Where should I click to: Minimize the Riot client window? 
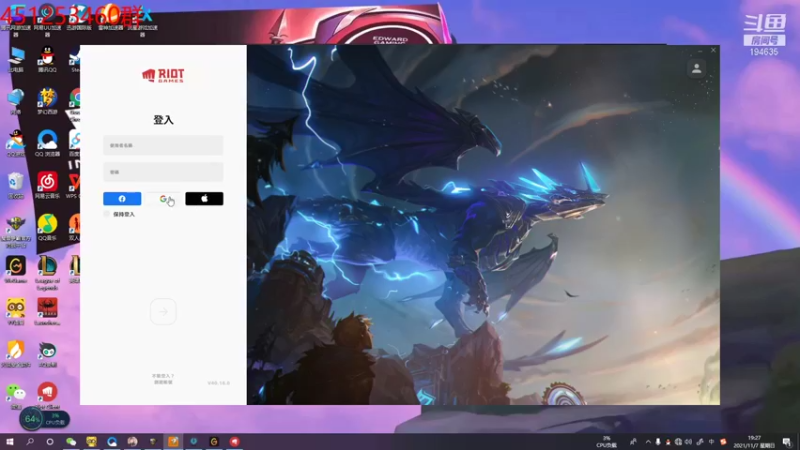point(700,50)
